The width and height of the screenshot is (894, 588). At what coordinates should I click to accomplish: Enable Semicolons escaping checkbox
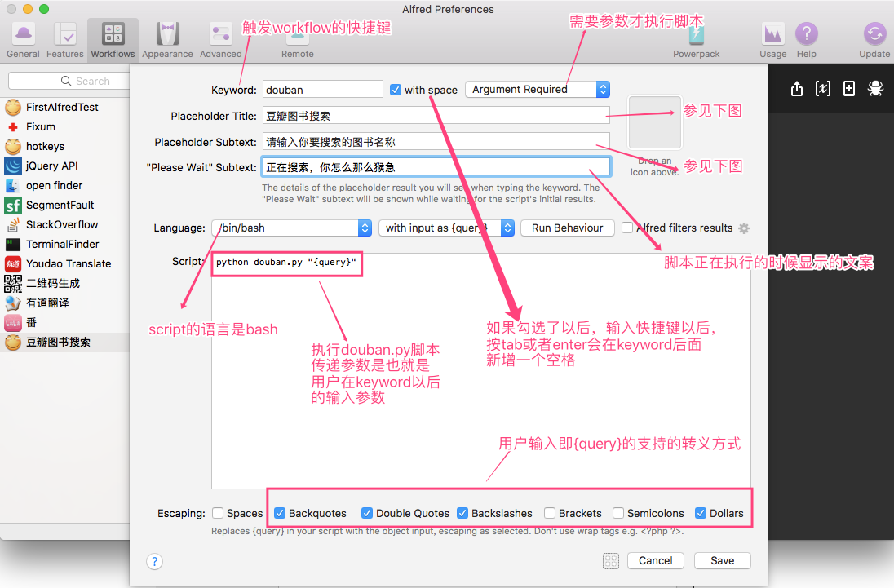618,513
